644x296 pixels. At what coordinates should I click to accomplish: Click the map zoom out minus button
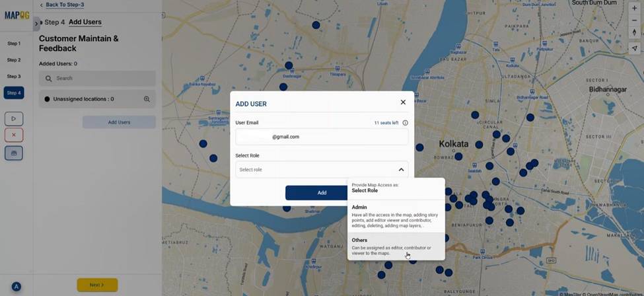click(x=634, y=20)
